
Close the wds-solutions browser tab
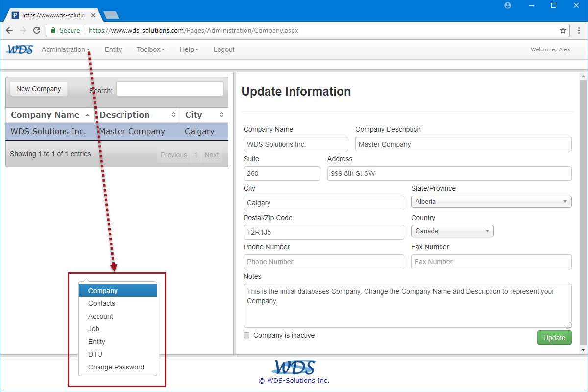(x=93, y=15)
